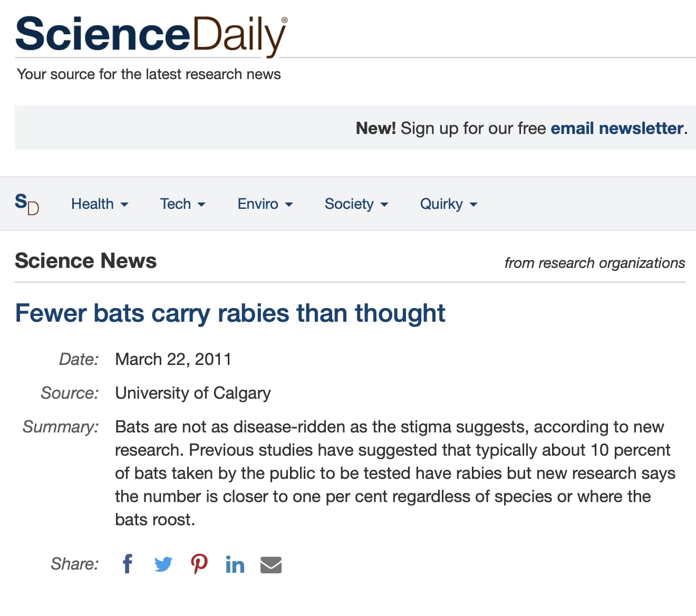Click the site tagline text
Screen dimensions: 696x616
[x=149, y=74]
